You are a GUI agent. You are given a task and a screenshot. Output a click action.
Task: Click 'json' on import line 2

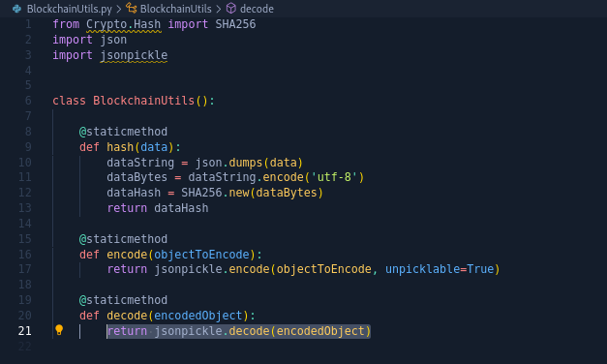tap(113, 40)
